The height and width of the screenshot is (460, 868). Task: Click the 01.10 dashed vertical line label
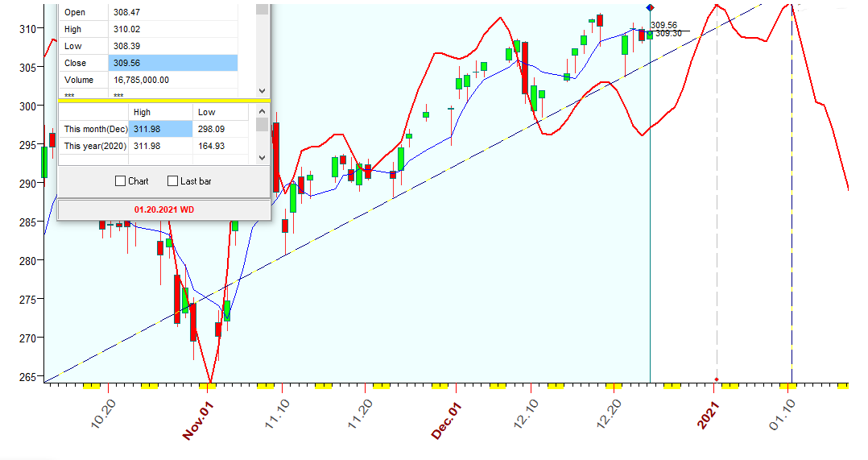tap(783, 413)
